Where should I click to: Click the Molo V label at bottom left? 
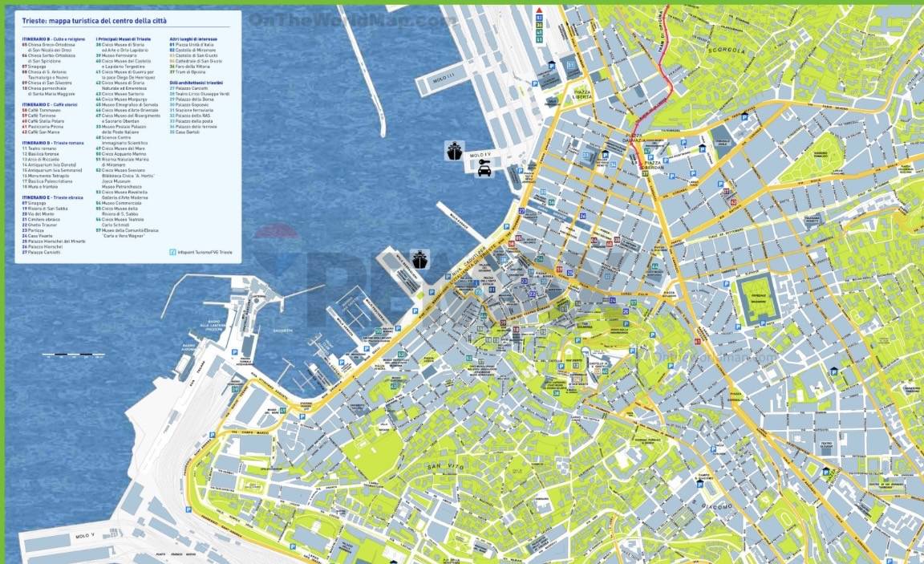84,534
